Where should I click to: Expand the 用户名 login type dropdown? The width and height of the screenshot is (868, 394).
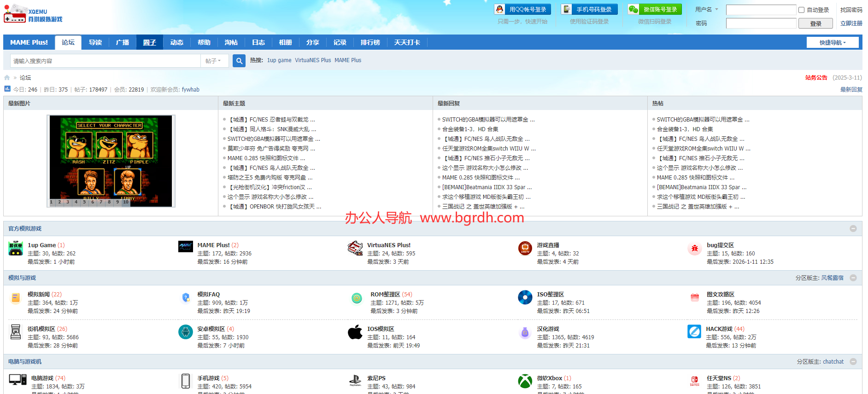(707, 10)
